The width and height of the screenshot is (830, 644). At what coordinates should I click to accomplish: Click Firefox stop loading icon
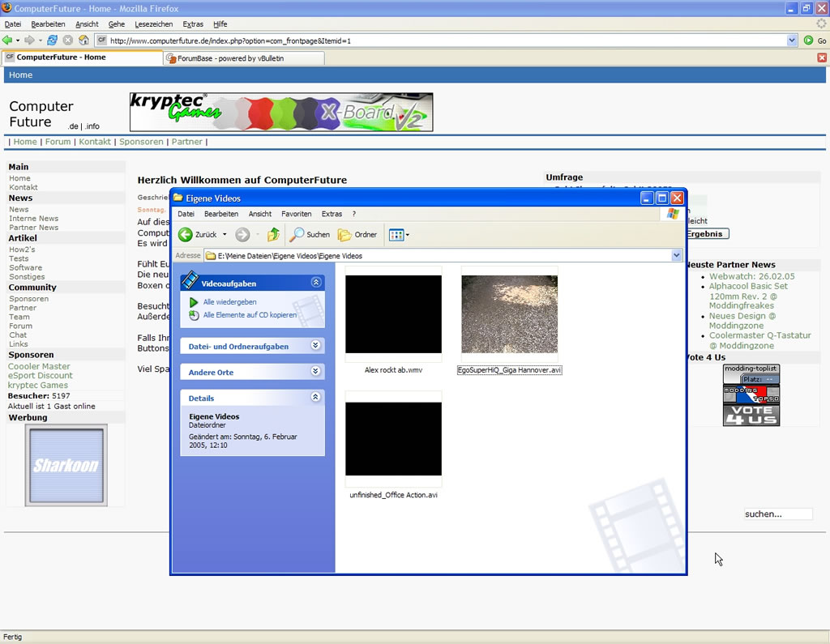point(68,41)
